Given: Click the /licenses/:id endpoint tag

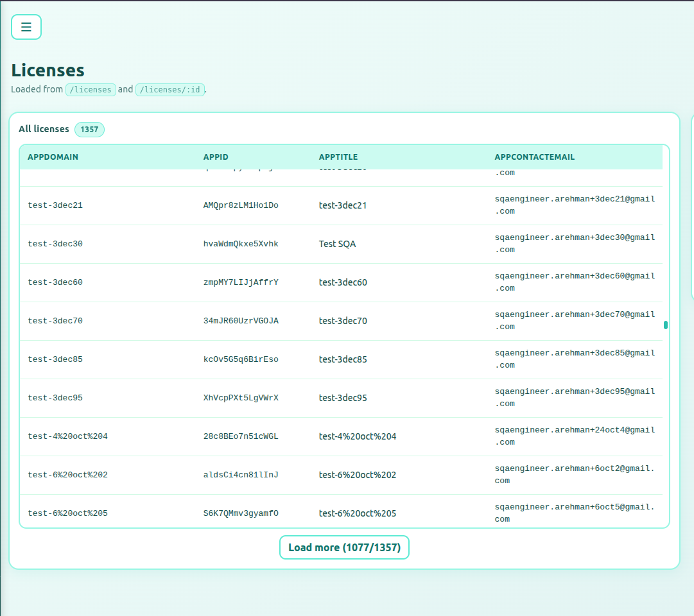Looking at the screenshot, I should pos(169,90).
